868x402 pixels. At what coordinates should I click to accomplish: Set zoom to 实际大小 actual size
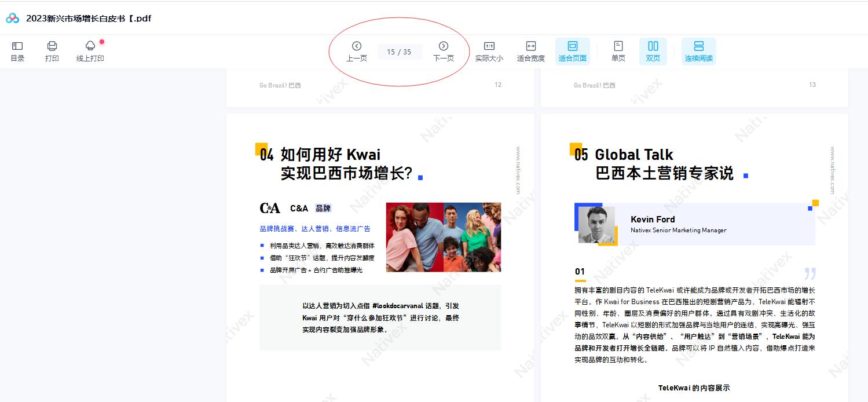[489, 51]
